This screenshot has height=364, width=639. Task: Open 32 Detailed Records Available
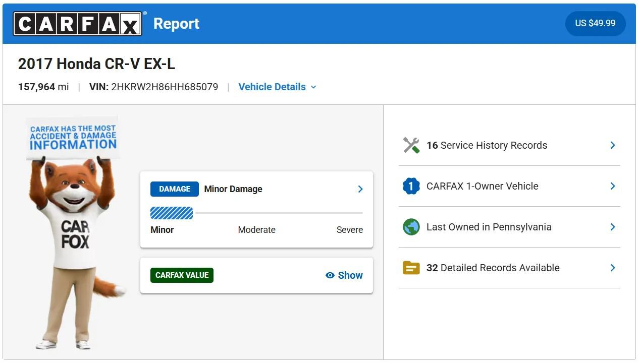coord(509,268)
